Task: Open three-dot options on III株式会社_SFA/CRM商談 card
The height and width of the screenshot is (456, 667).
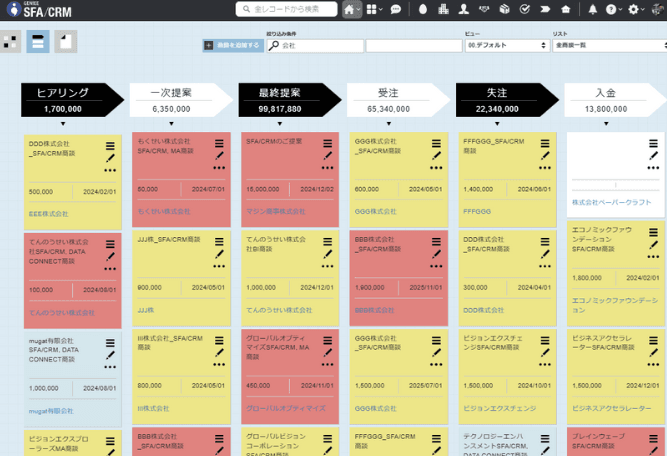Action: (x=219, y=365)
